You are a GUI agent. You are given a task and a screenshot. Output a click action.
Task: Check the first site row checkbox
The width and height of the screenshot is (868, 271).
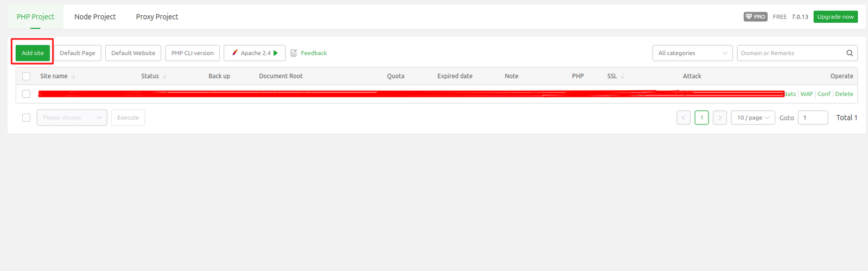pyautogui.click(x=26, y=94)
